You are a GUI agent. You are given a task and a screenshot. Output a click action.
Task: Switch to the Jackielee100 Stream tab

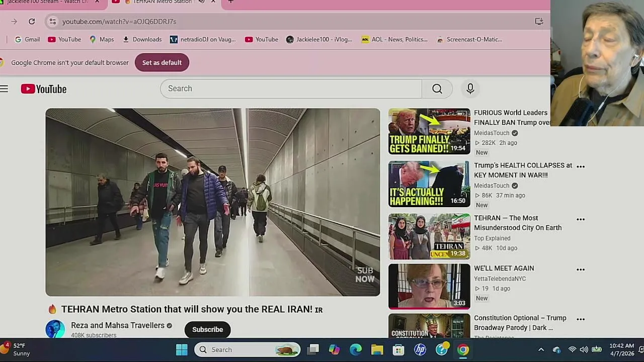tap(48, 2)
